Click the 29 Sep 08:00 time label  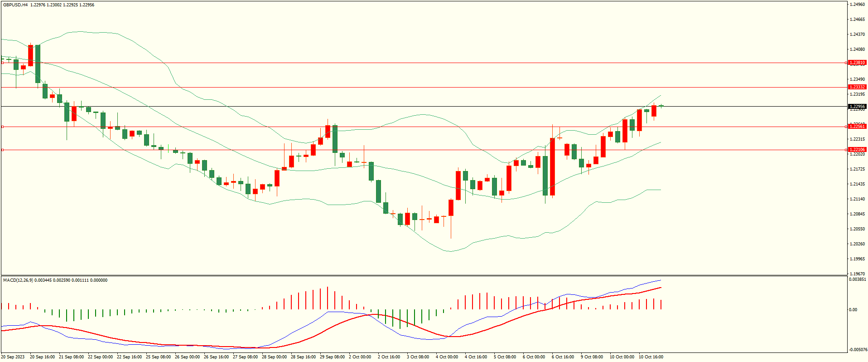(x=332, y=357)
